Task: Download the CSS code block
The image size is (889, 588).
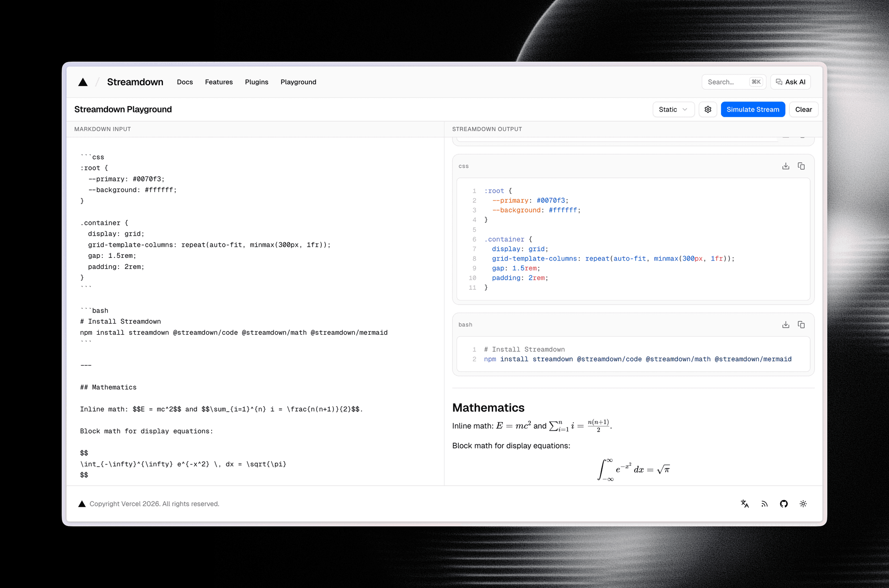Action: [x=785, y=166]
